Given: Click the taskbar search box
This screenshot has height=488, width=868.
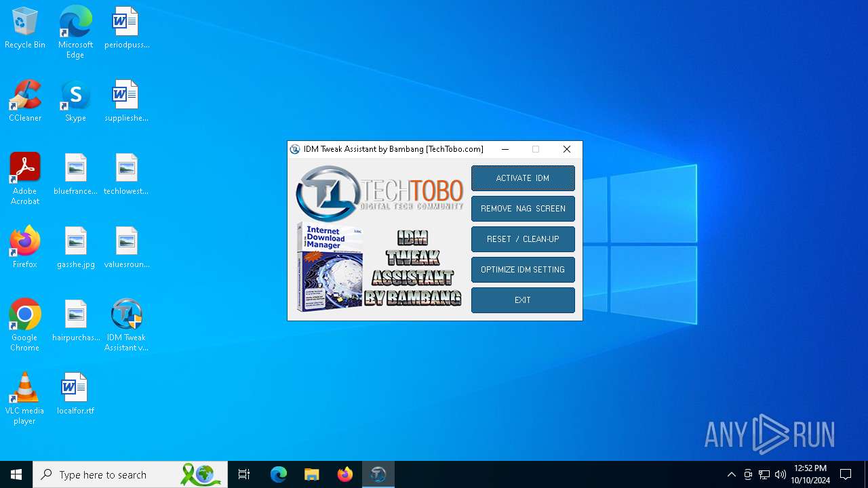Looking at the screenshot, I should click(131, 474).
